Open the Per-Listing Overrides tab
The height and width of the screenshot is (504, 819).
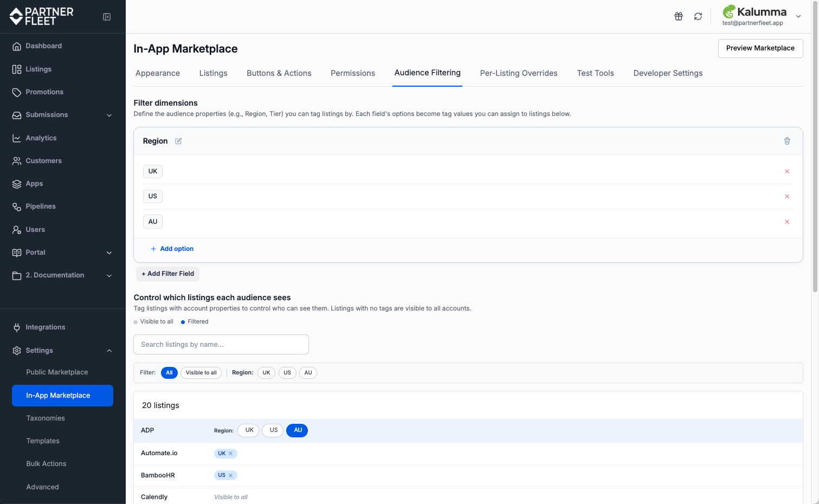[x=519, y=73]
